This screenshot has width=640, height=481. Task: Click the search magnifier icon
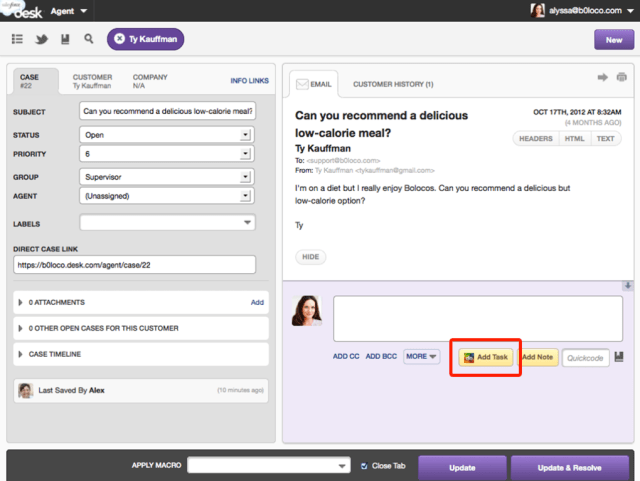pyautogui.click(x=89, y=39)
